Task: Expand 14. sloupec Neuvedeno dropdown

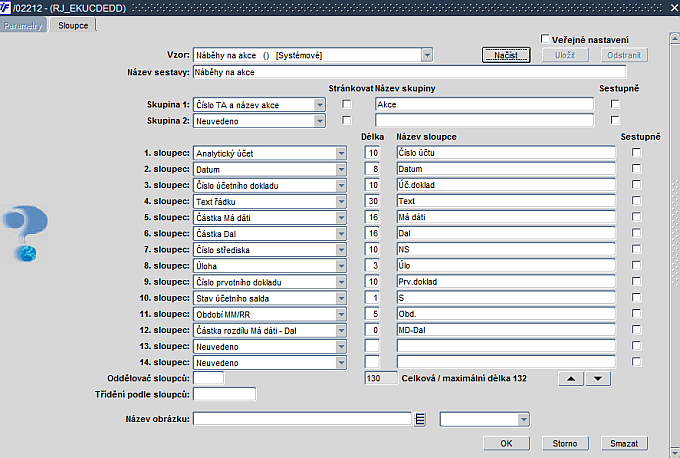Action: point(341,363)
